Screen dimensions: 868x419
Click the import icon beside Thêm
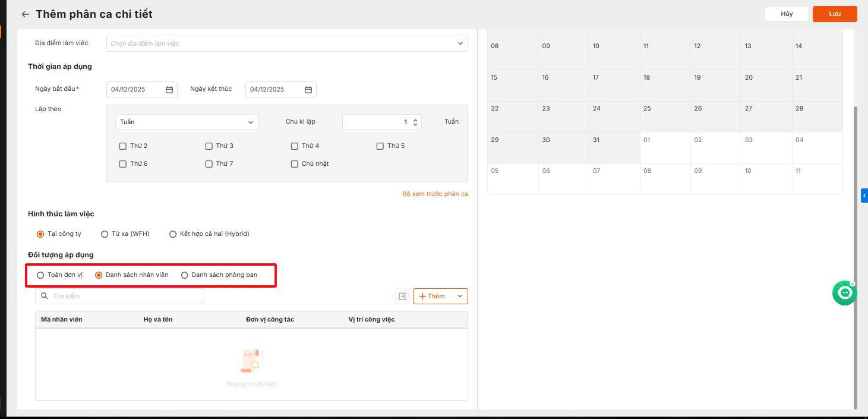(x=402, y=296)
